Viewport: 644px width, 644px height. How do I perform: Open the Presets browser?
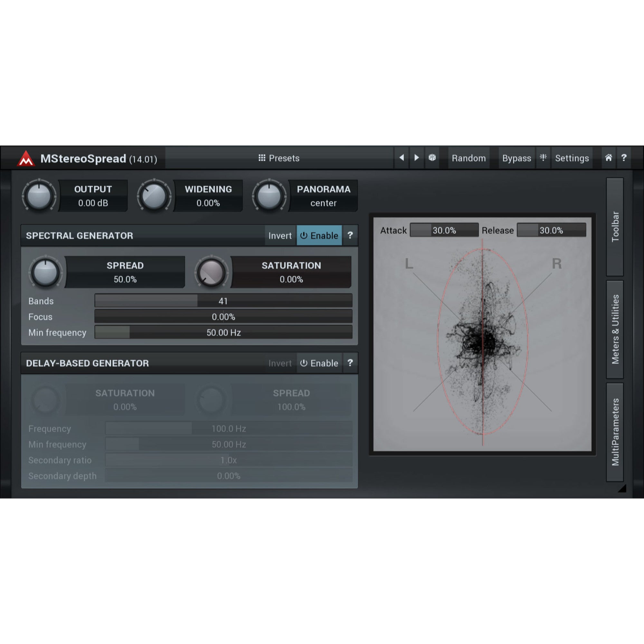coord(279,158)
